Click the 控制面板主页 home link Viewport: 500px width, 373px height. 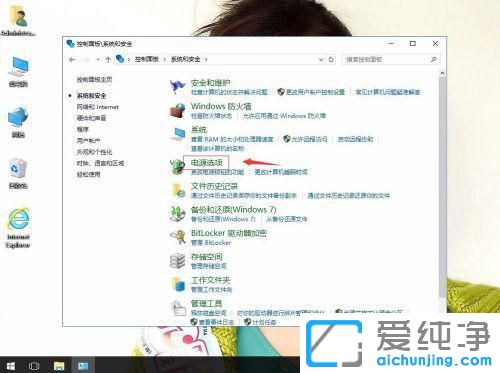(94, 80)
